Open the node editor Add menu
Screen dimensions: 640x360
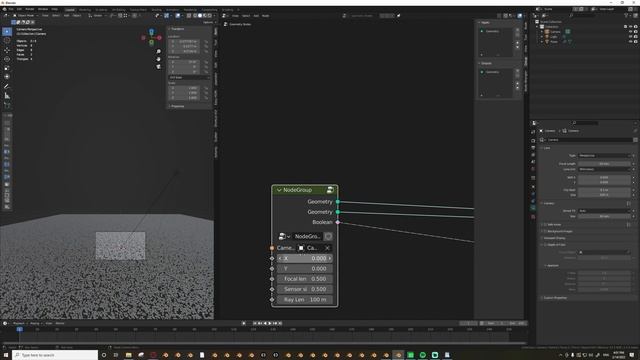click(256, 16)
